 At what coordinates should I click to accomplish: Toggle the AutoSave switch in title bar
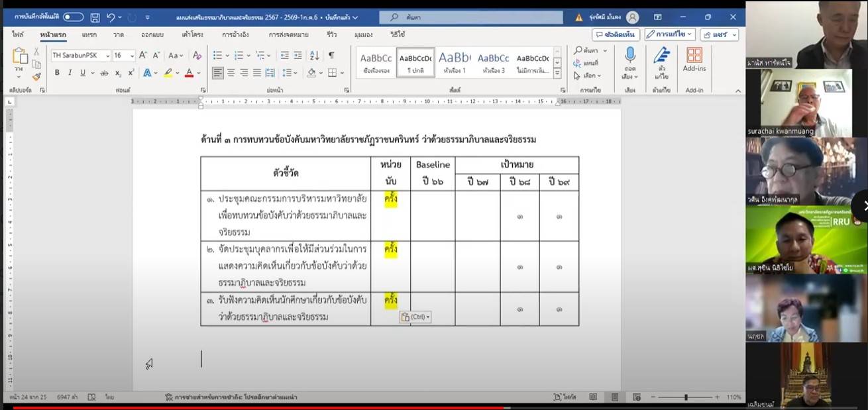(x=73, y=17)
